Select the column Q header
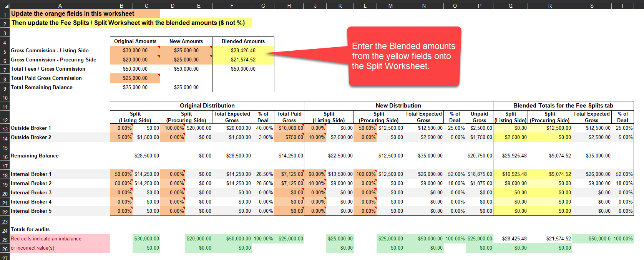 (510, 6)
